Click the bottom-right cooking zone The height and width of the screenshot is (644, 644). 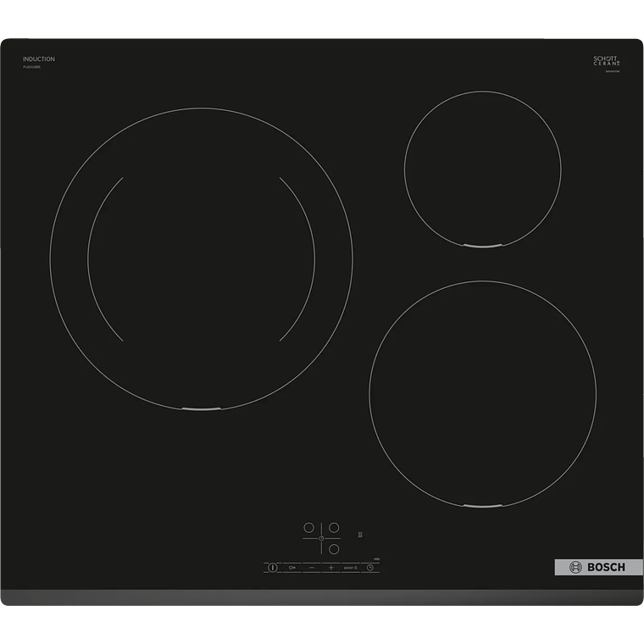coord(482,394)
